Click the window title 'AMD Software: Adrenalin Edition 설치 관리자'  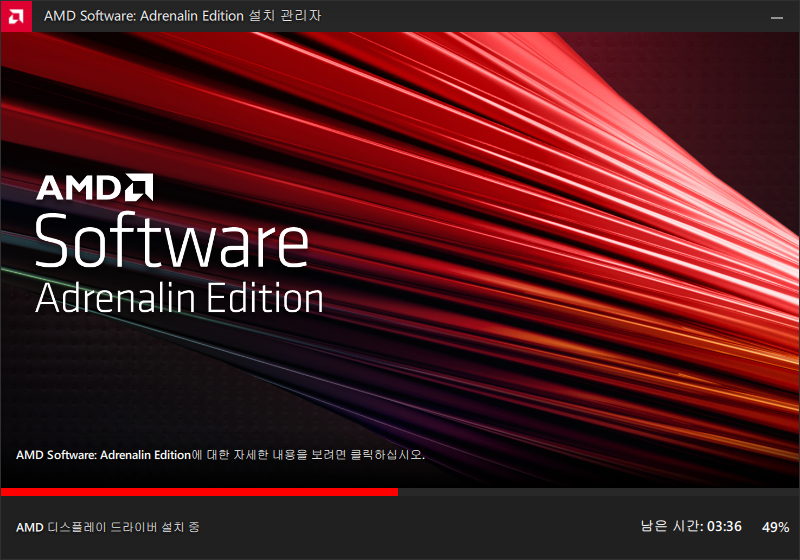[x=183, y=16]
